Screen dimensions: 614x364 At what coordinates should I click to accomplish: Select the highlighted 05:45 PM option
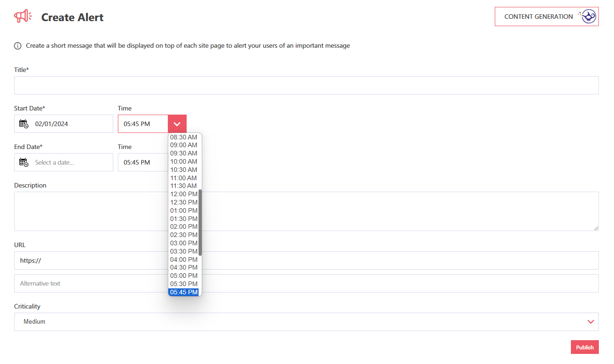[183, 292]
